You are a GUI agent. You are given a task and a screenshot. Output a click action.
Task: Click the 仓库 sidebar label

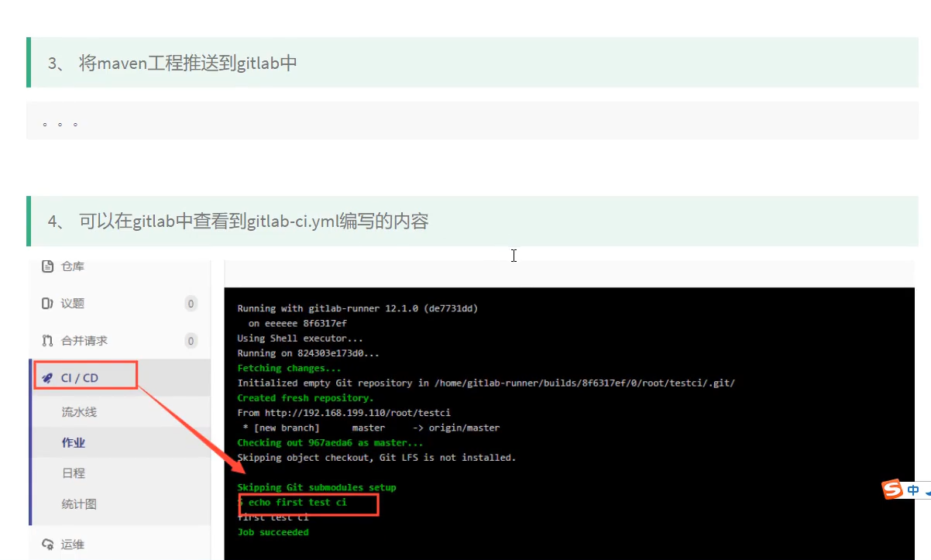pyautogui.click(x=73, y=266)
